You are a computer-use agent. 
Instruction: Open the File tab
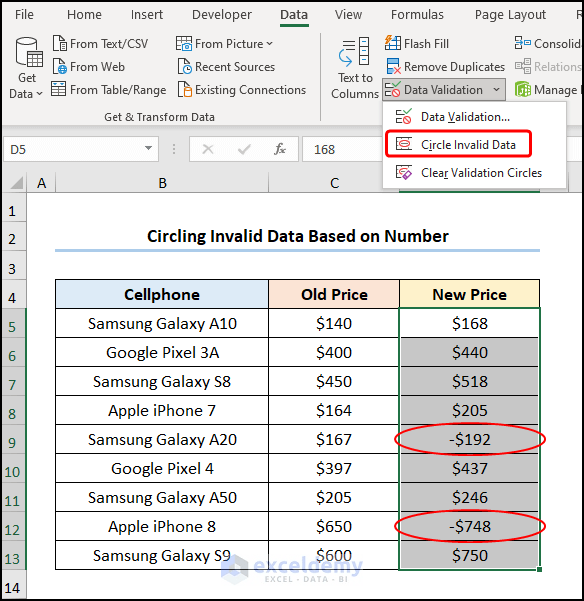tap(24, 15)
